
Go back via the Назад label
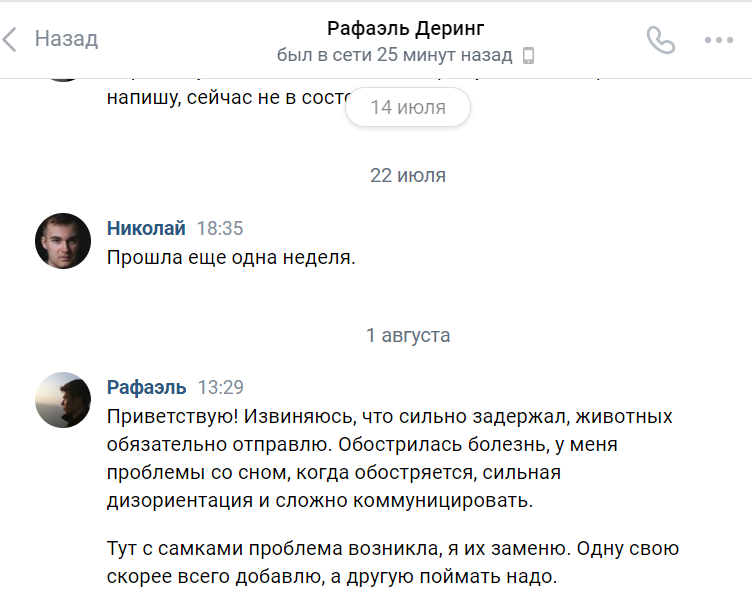66,39
